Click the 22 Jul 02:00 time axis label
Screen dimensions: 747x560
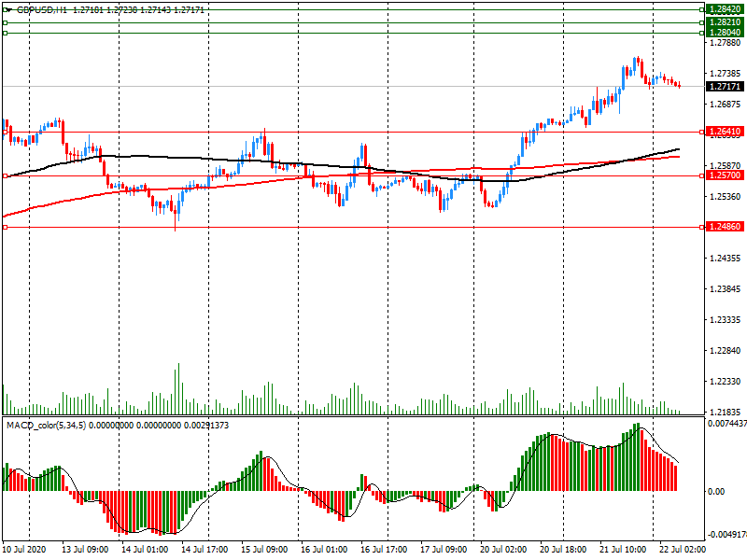[x=681, y=551]
